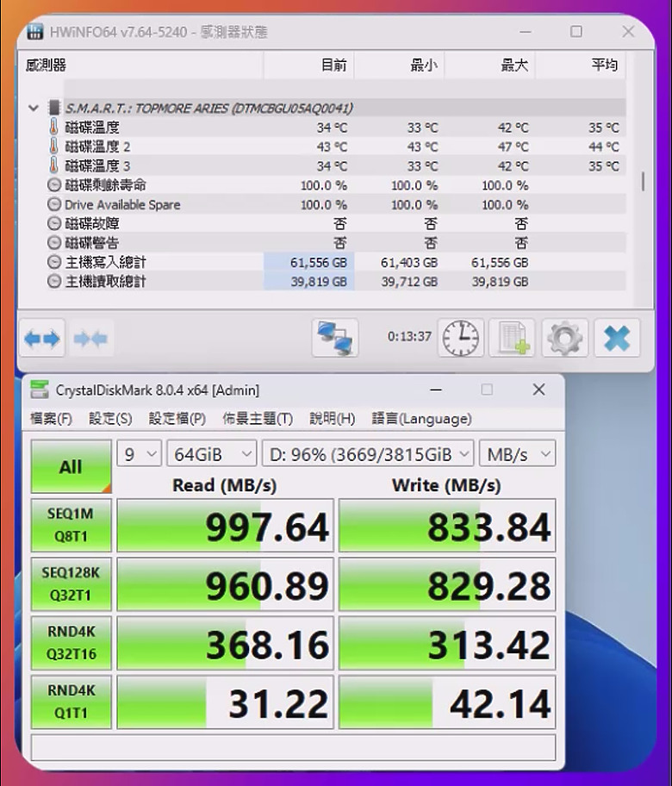Run the SEQ128K Q32T1 test button
Viewport: 672px width, 786px height.
(72, 584)
